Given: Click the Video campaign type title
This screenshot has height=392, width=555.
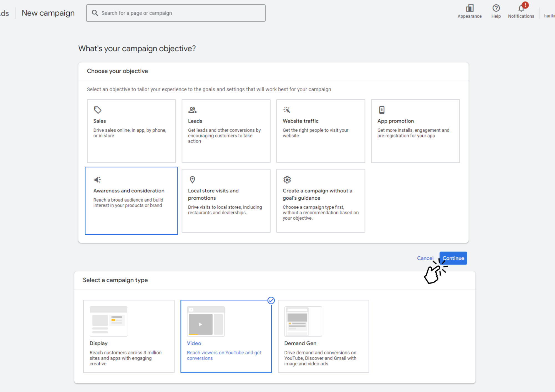Looking at the screenshot, I should click(x=194, y=343).
